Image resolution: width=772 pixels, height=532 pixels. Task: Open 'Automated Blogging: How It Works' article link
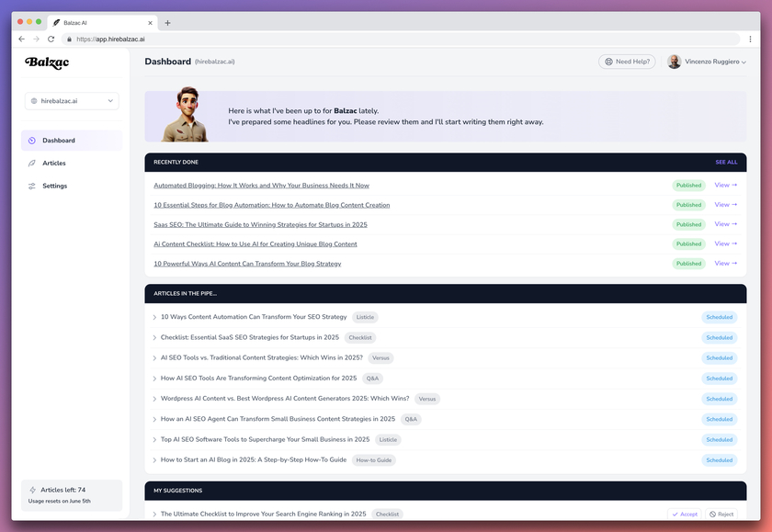point(261,186)
